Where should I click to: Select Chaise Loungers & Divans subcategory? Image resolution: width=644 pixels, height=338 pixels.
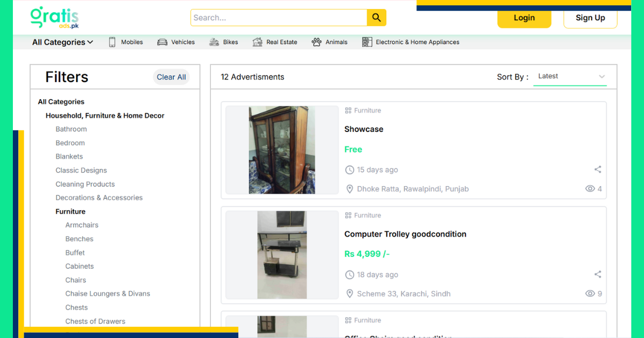click(x=108, y=294)
